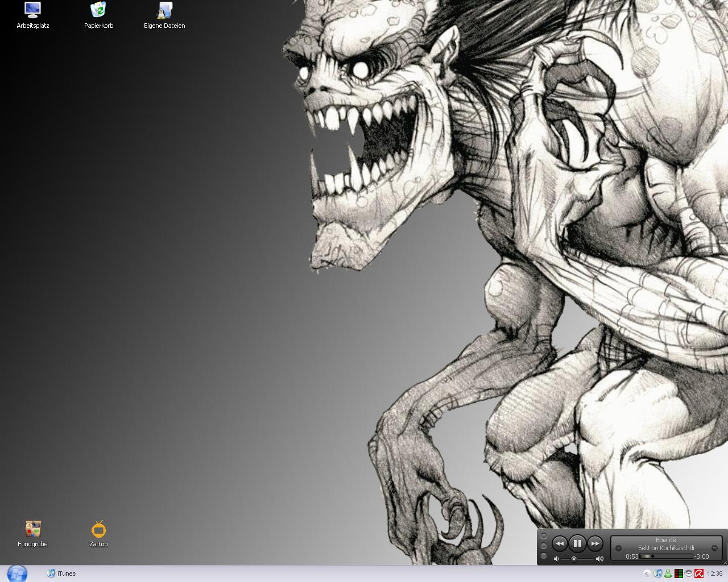Viewport: 728px width, 582px height.
Task: Click the mini player resize grip corner
Action: [x=725, y=562]
